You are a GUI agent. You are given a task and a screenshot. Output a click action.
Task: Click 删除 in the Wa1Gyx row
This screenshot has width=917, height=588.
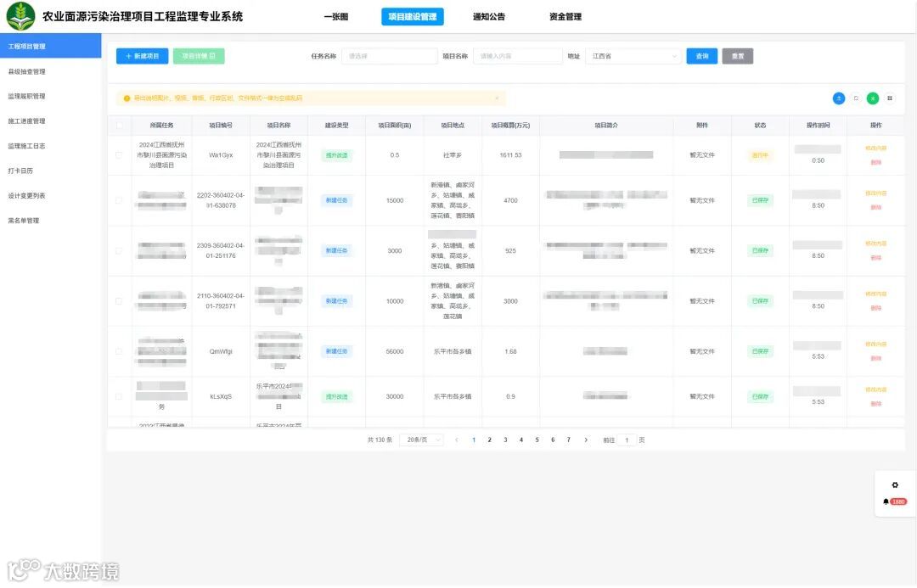[876, 162]
